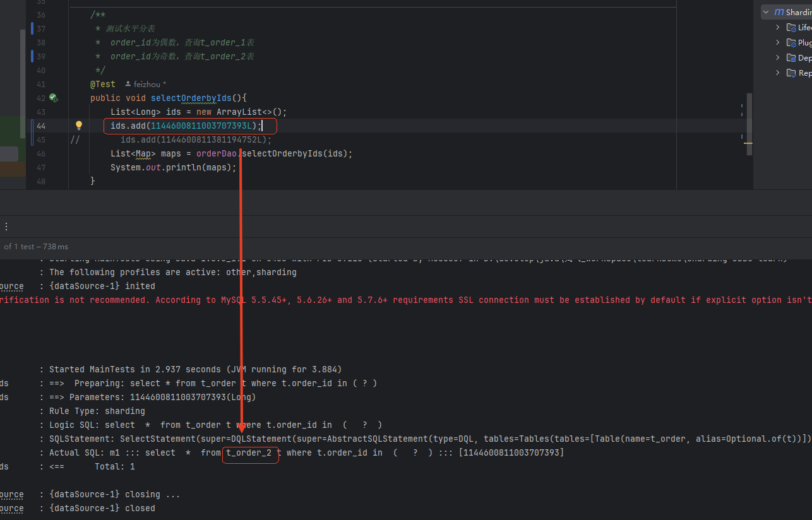This screenshot has height=520, width=812.
Task: Click the Repositories folder icon
Action: pyautogui.click(x=791, y=73)
